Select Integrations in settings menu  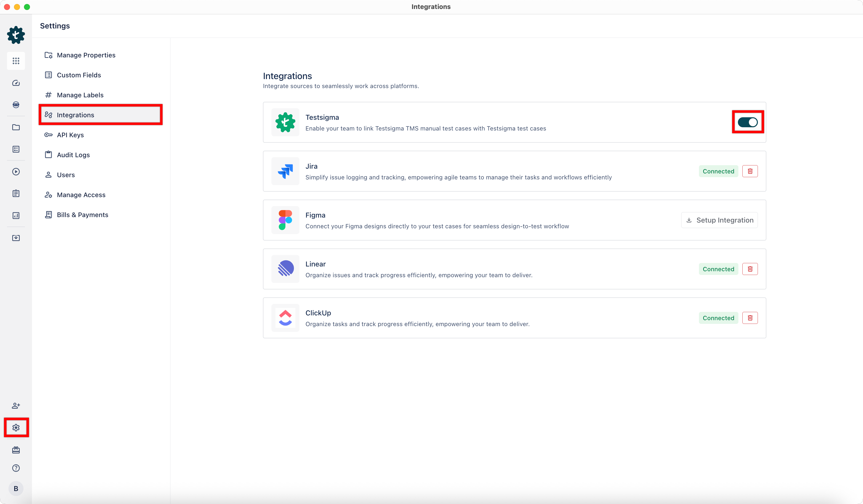point(101,115)
